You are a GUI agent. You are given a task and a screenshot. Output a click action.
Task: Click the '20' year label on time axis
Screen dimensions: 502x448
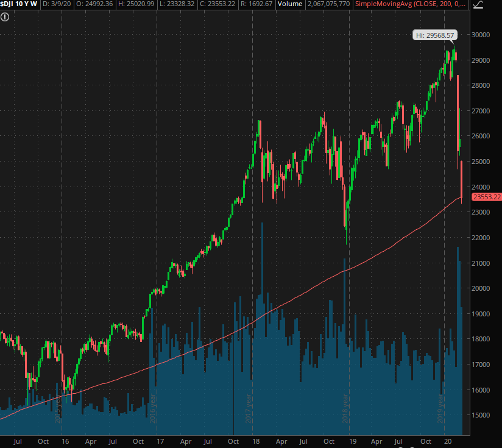point(447,440)
